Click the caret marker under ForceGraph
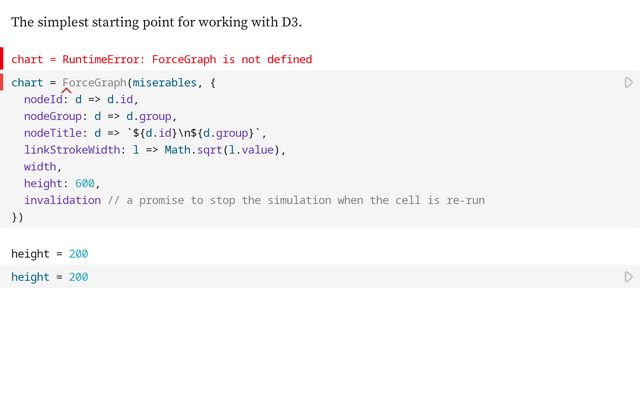 click(x=66, y=93)
